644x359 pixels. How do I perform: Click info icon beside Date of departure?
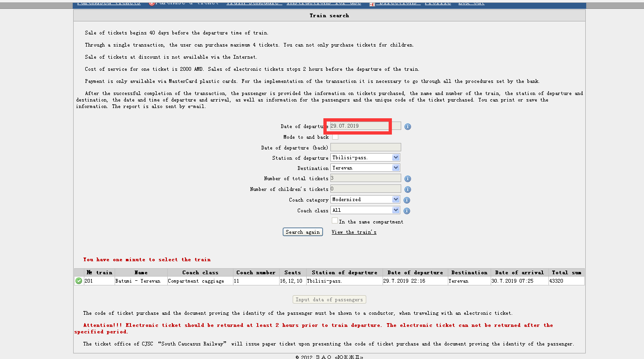(408, 127)
